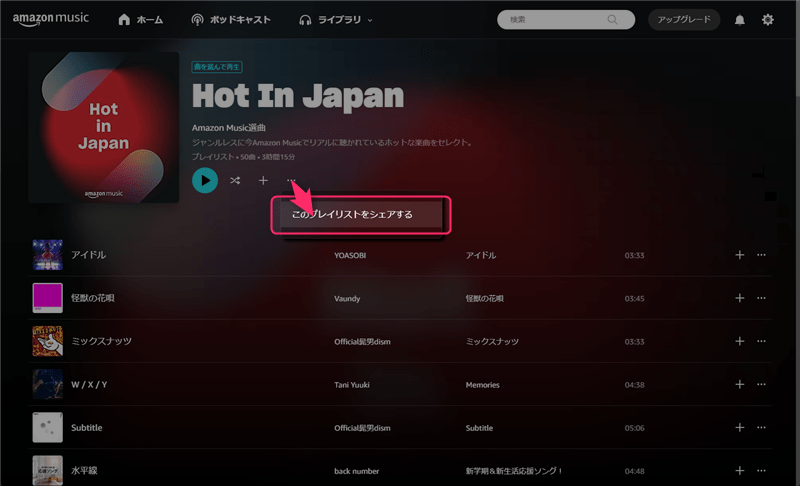
Task: Play the Hot In Japan playlist
Action: (x=205, y=181)
